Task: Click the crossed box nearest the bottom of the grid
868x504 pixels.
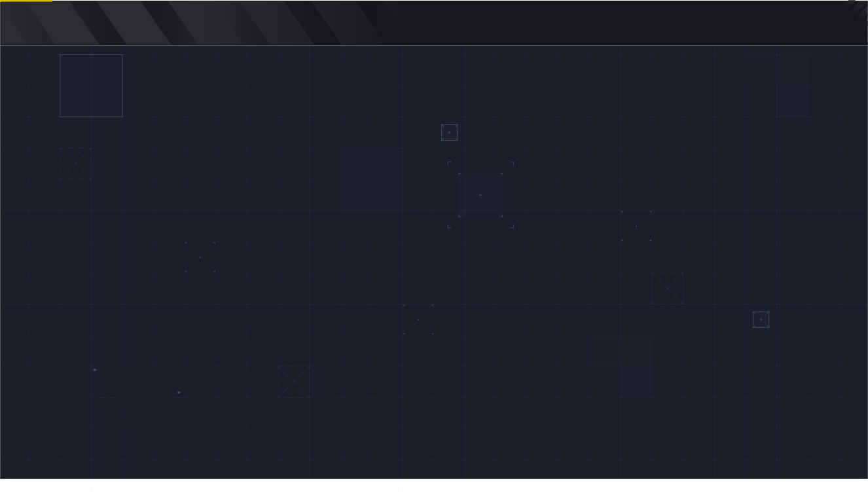Action: pos(294,382)
